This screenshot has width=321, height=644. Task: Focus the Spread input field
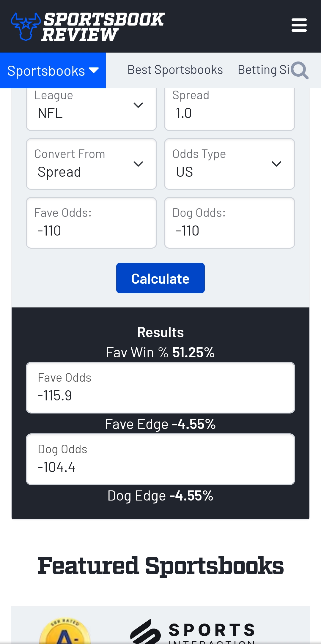[x=229, y=109]
